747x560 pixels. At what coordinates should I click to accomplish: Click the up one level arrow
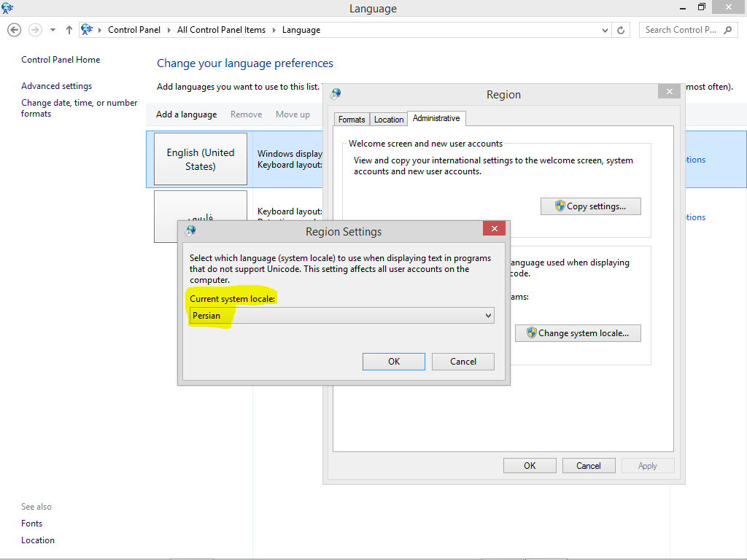pos(69,30)
